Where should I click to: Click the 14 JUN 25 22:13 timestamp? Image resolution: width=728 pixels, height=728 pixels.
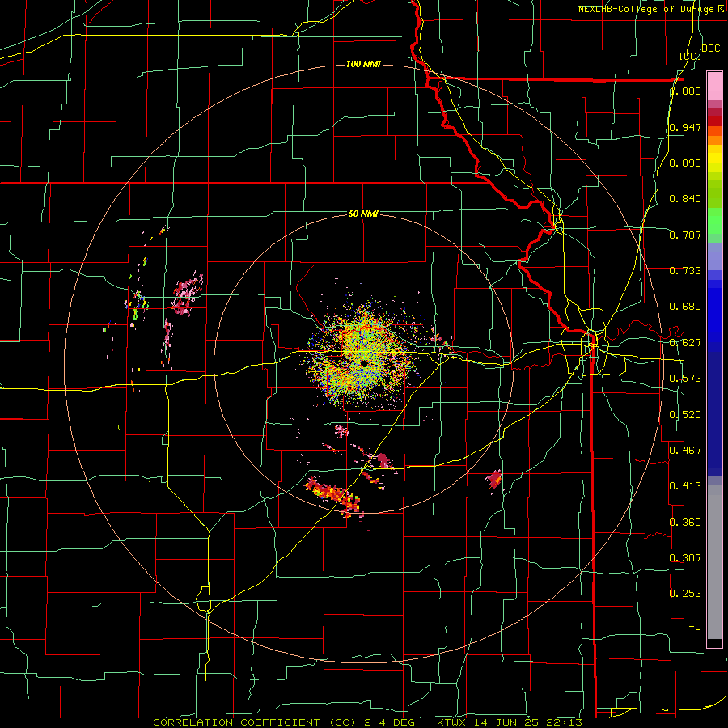click(528, 722)
